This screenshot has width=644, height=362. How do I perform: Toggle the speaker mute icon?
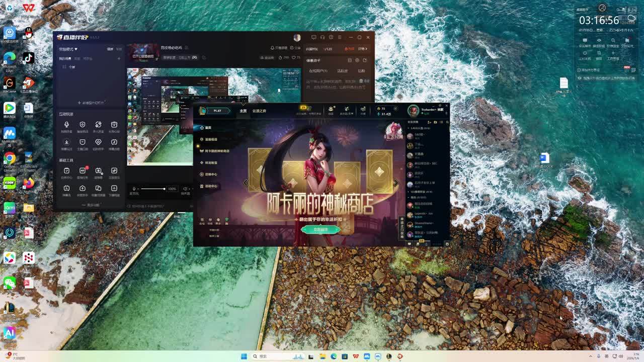185,189
